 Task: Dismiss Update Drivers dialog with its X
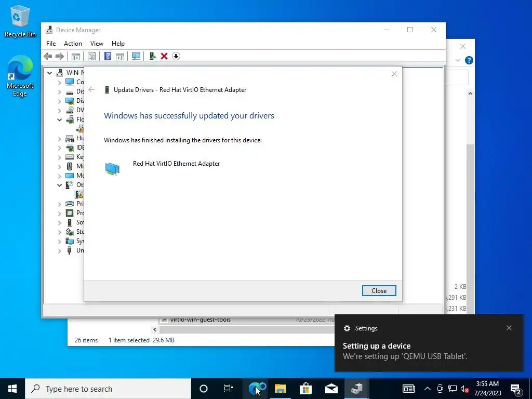(x=394, y=74)
